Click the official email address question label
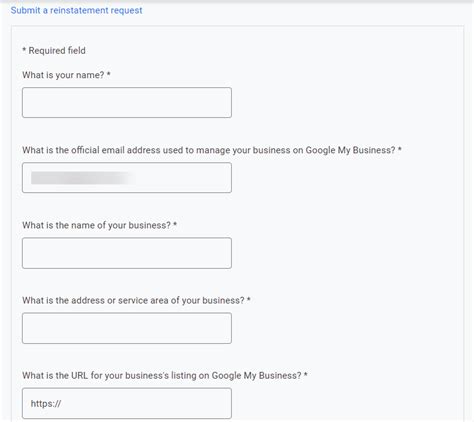 [x=209, y=150]
